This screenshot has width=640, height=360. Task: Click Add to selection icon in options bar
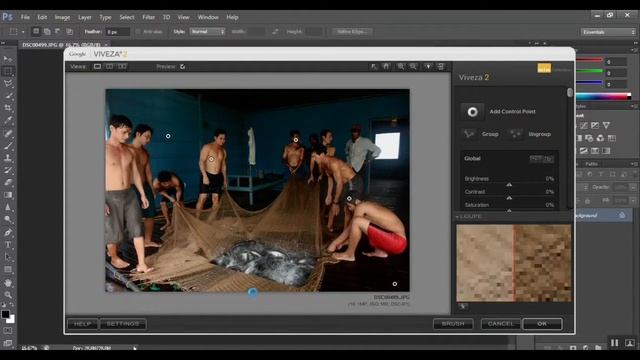(47, 31)
